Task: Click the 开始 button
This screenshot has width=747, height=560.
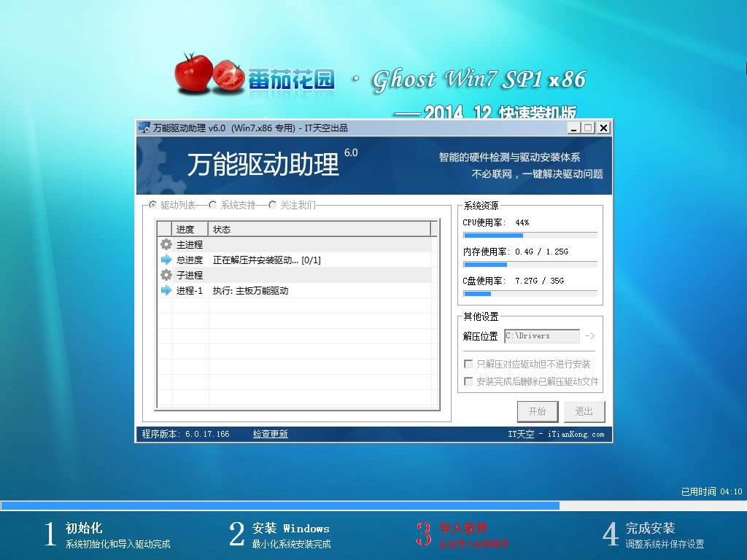Action: tap(538, 411)
